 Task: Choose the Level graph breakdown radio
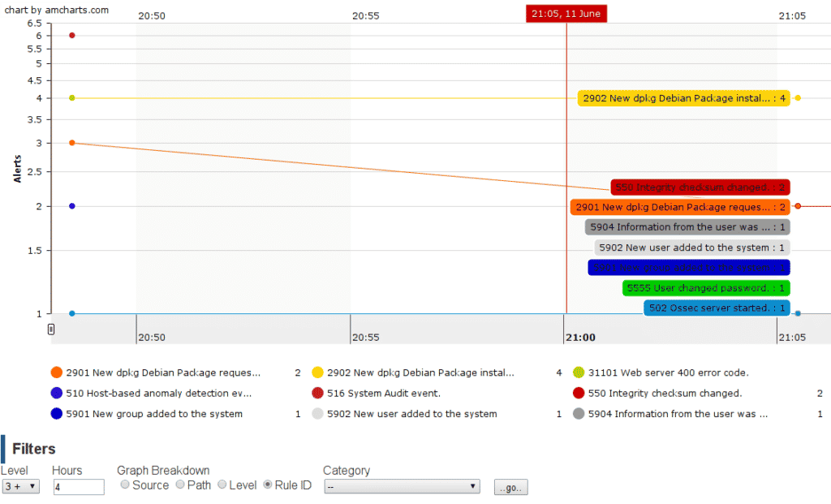pos(222,485)
